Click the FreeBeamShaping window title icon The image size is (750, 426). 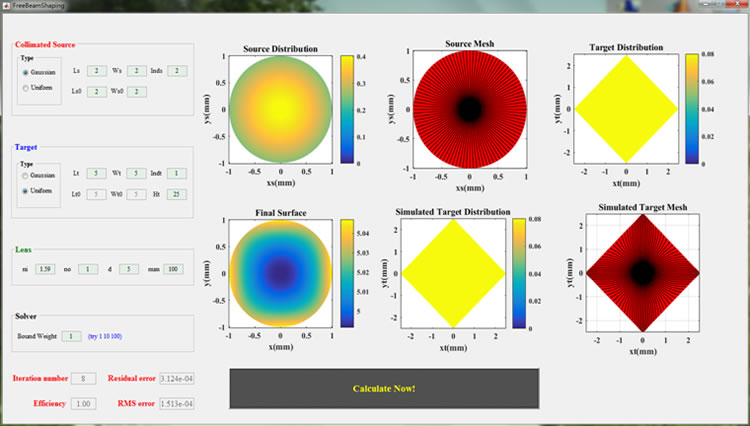[x=6, y=5]
